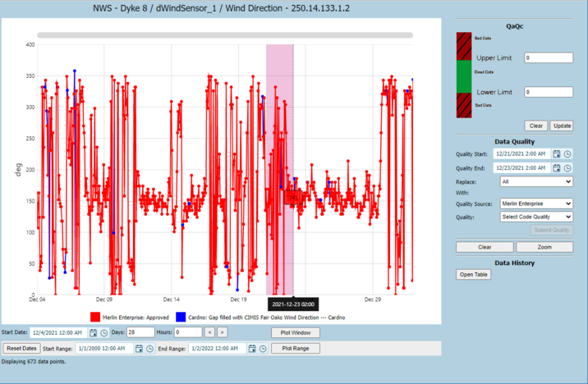Open calendar picker for Quality Start
Image resolution: width=588 pixels, height=384 pixels.
557,154
